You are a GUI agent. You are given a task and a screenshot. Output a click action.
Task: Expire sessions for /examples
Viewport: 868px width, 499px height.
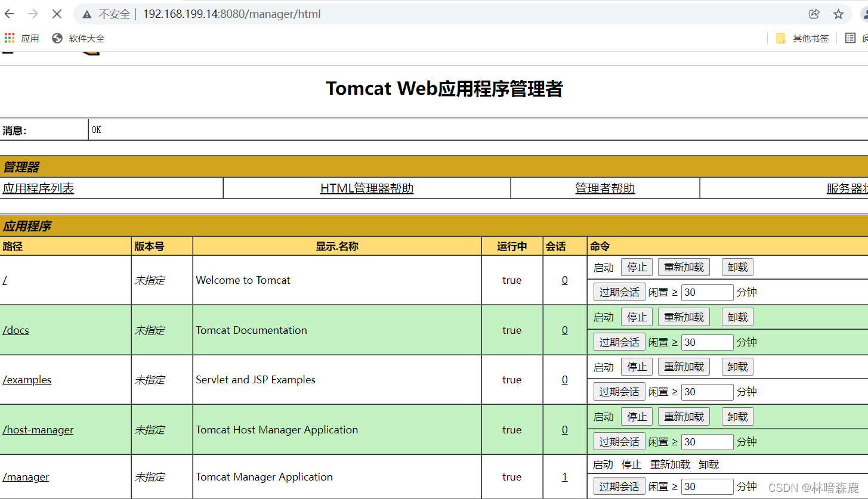coord(619,392)
